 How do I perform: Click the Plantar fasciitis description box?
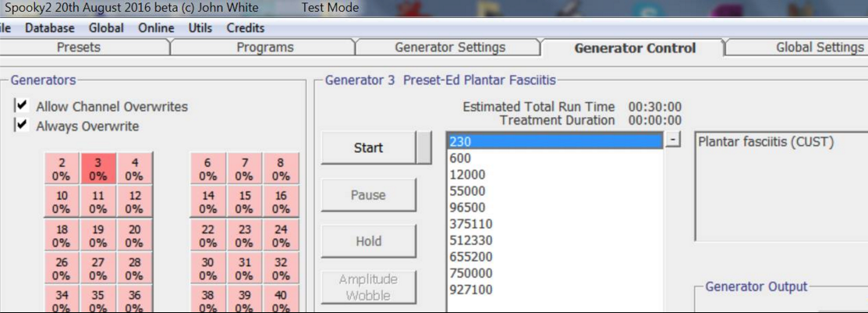[x=781, y=186]
